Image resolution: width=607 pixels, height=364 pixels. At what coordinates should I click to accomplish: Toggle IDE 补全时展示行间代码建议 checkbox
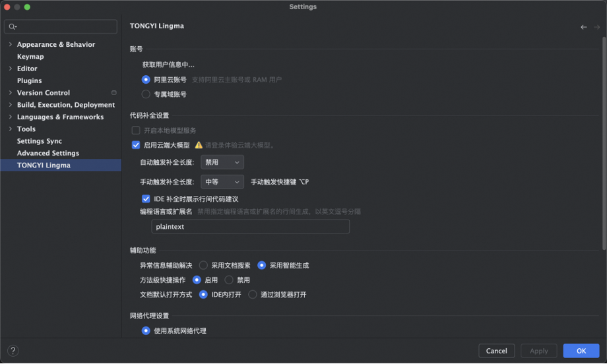click(146, 199)
